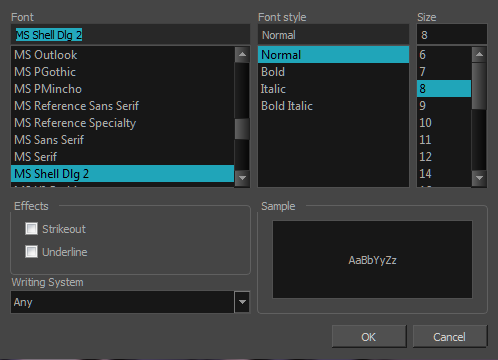Click size list scroll up arrow
This screenshot has width=498, height=360.
coord(479,54)
